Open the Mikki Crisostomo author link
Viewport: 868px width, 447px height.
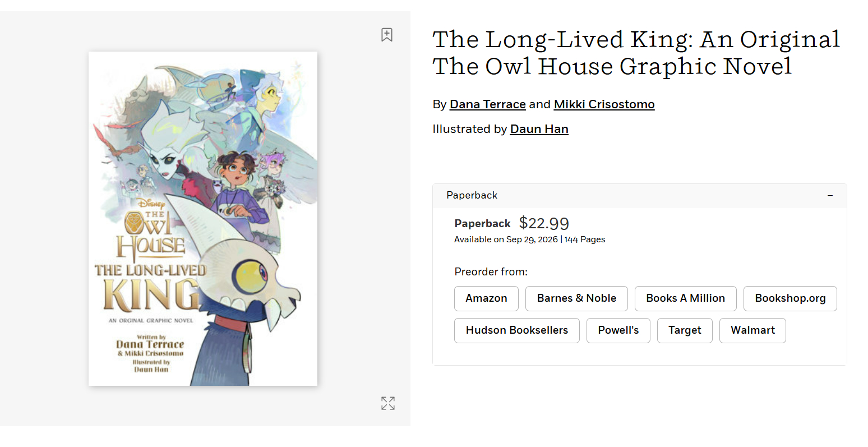coord(604,104)
